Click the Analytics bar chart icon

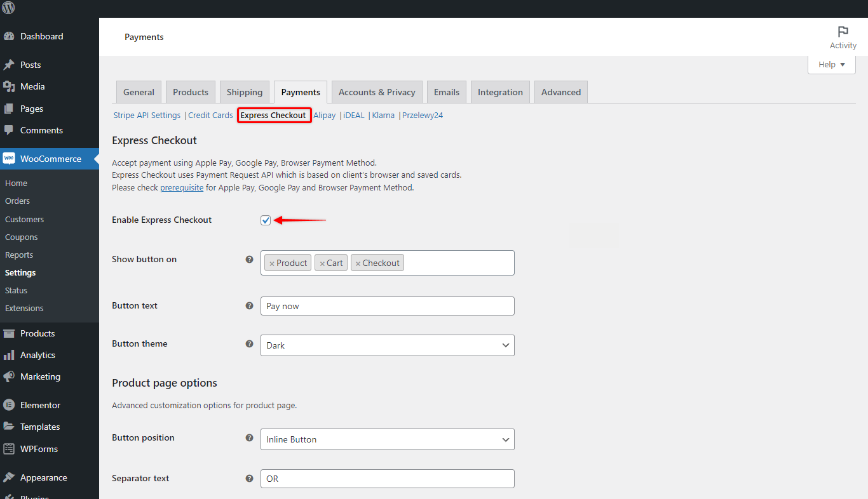pos(9,355)
